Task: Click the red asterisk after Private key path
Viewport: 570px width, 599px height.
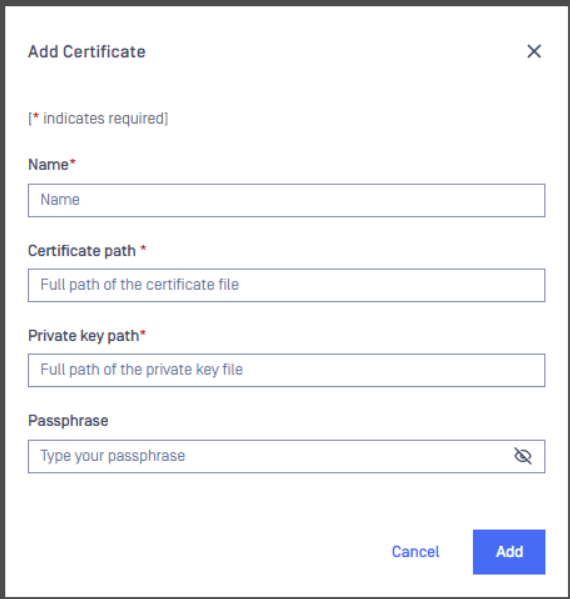Action: click(x=142, y=333)
